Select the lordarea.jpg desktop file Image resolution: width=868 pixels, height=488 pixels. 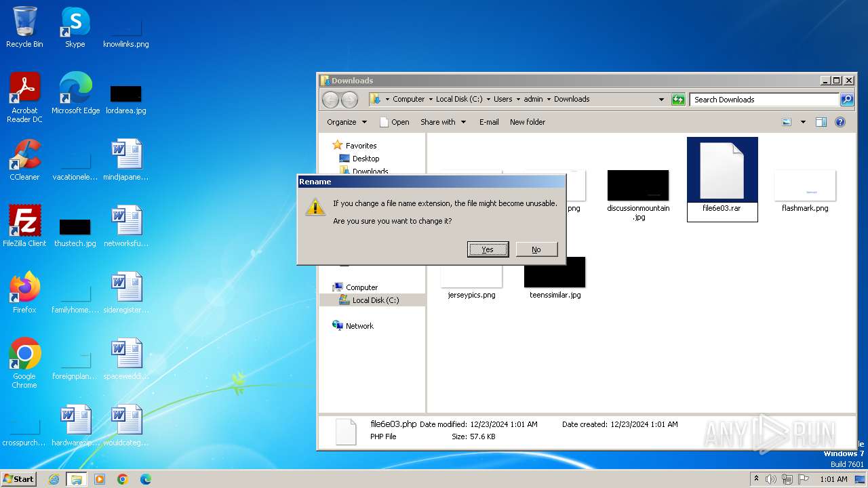[x=126, y=99]
